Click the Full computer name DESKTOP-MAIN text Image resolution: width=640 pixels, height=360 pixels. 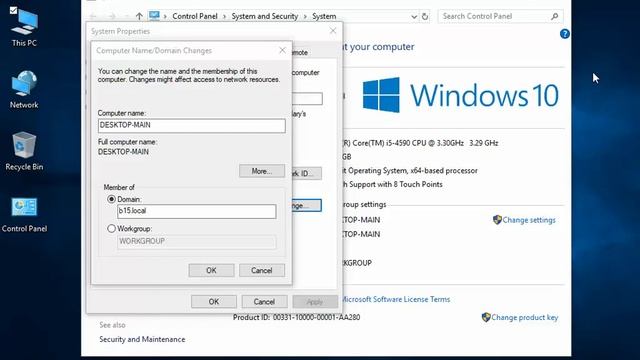tap(123, 152)
